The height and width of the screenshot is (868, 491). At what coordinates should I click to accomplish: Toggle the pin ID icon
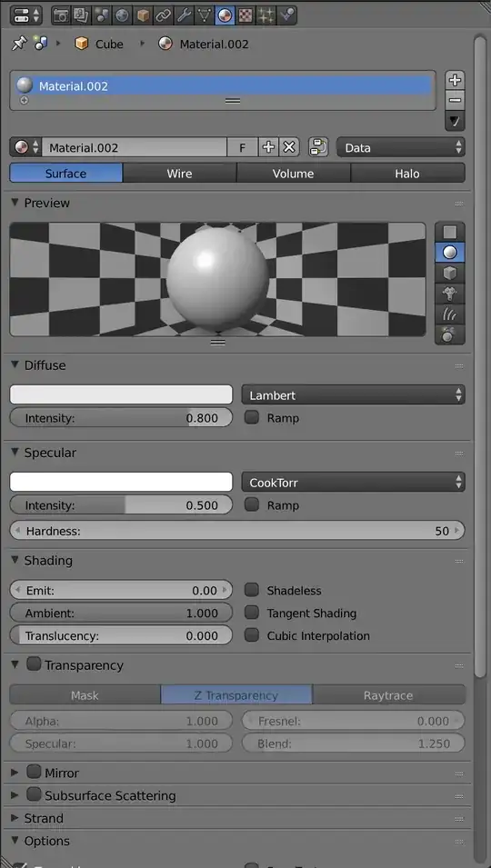tap(19, 44)
